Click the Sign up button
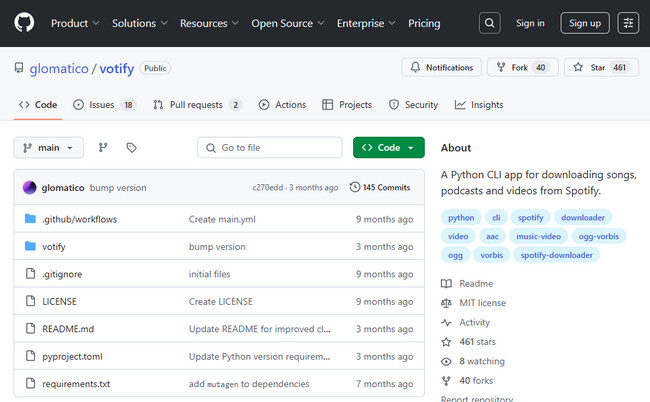 (585, 23)
